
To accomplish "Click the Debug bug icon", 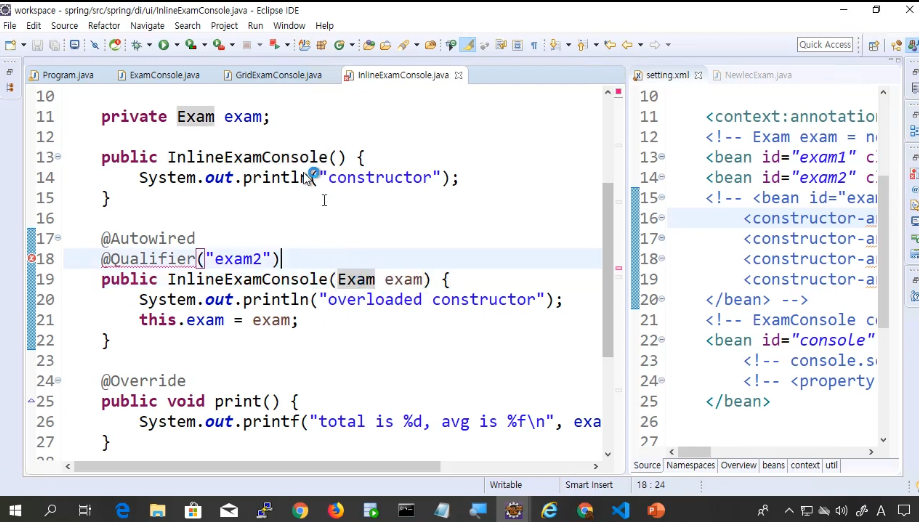I will tap(137, 45).
